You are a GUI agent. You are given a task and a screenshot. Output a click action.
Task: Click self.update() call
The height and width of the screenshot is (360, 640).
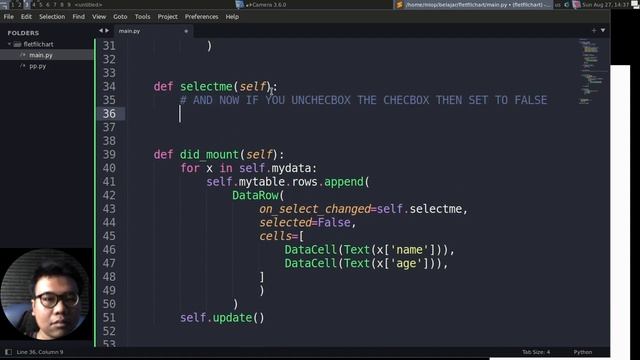click(222, 318)
